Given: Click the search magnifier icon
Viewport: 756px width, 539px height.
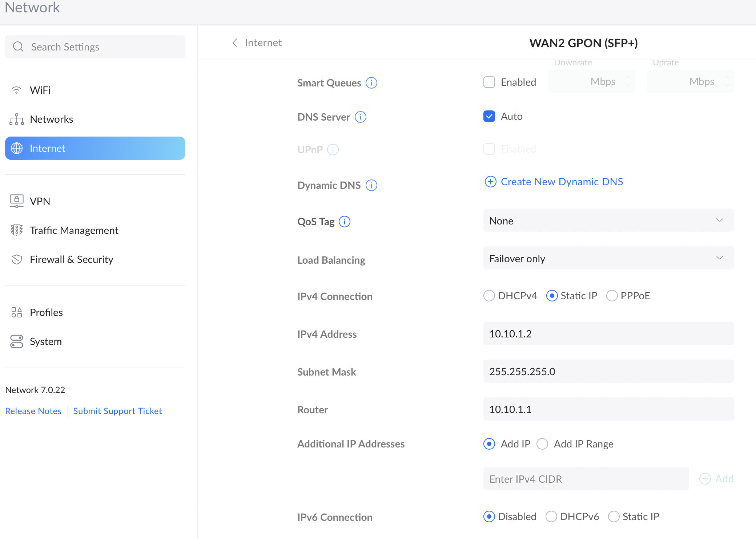Looking at the screenshot, I should coord(18,47).
